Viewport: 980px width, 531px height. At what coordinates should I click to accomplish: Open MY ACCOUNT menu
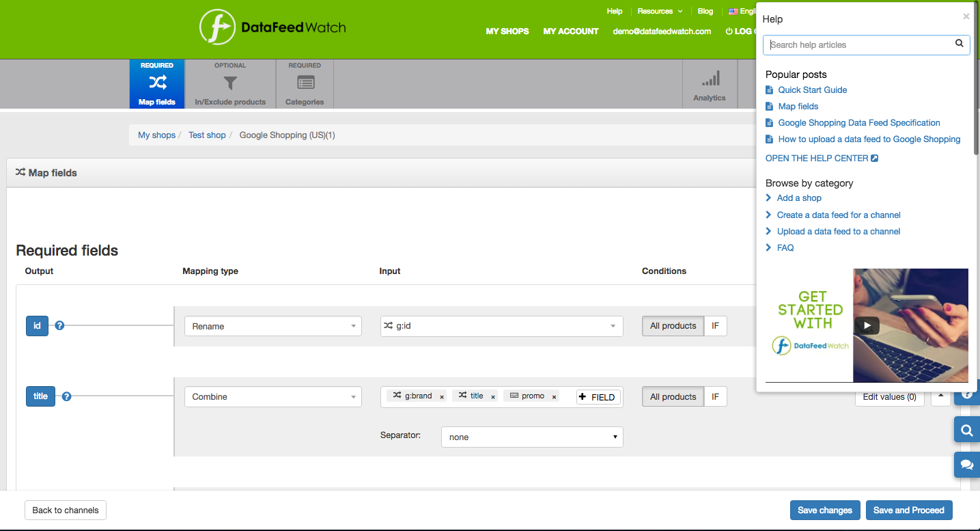click(x=571, y=31)
